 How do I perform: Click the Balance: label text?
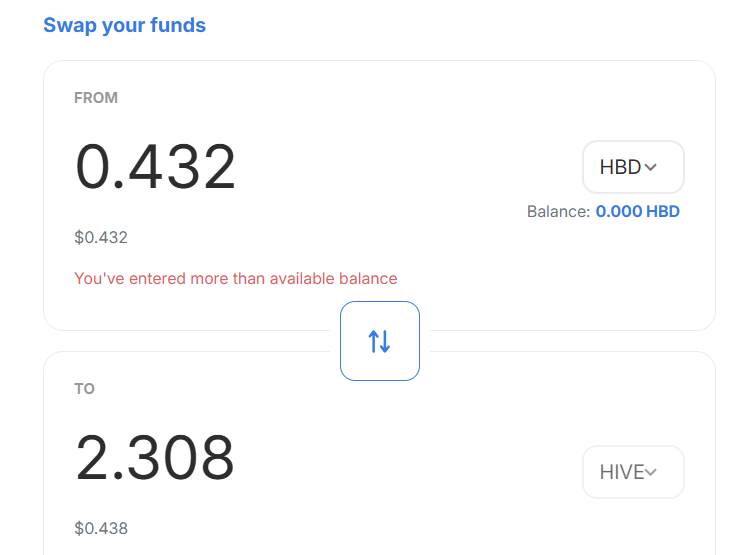558,211
